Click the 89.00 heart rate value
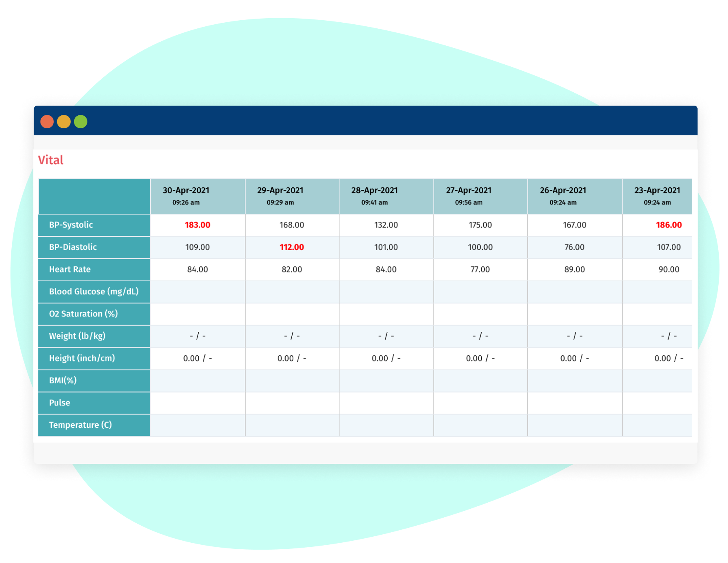Viewport: 728px width, 563px height. point(575,270)
